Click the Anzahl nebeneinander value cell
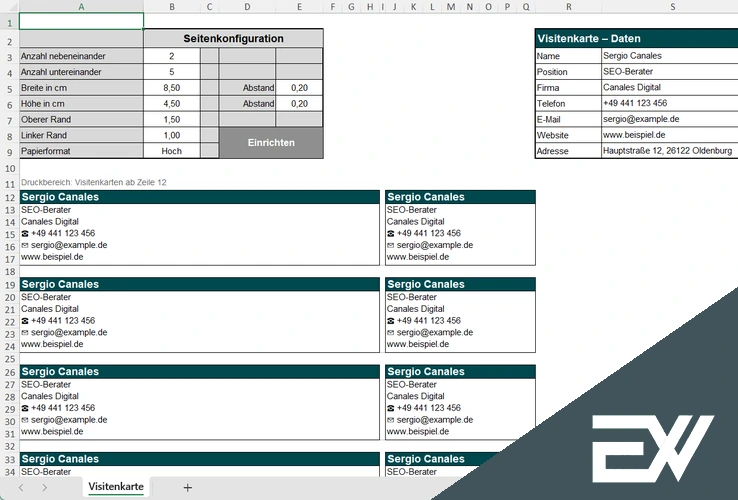Image resolution: width=738 pixels, height=500 pixels. [171, 57]
